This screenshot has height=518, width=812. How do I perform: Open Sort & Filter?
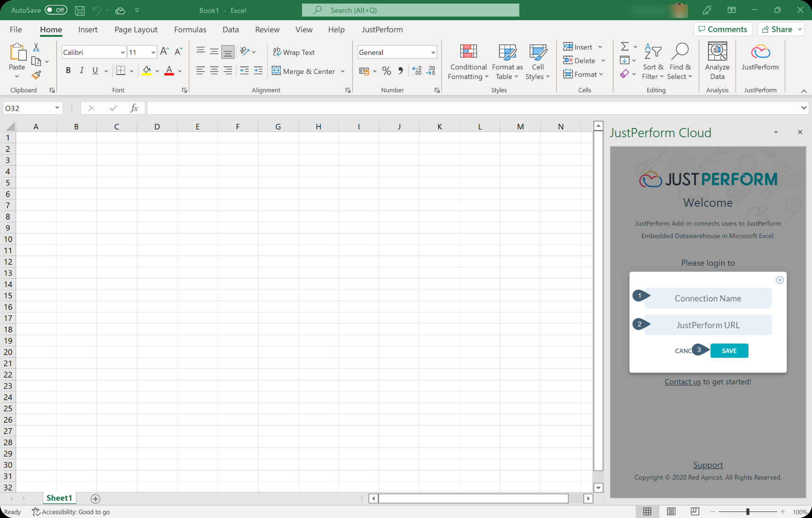pos(653,61)
